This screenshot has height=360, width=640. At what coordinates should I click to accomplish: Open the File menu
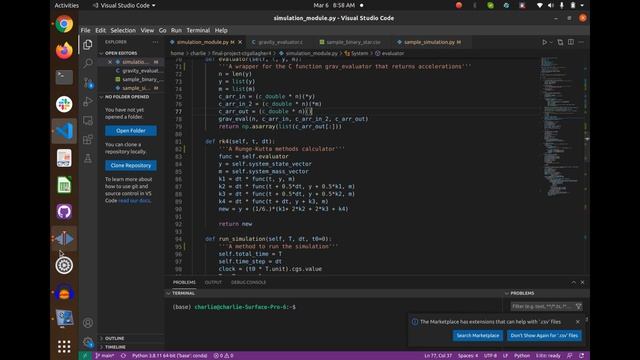click(x=85, y=30)
